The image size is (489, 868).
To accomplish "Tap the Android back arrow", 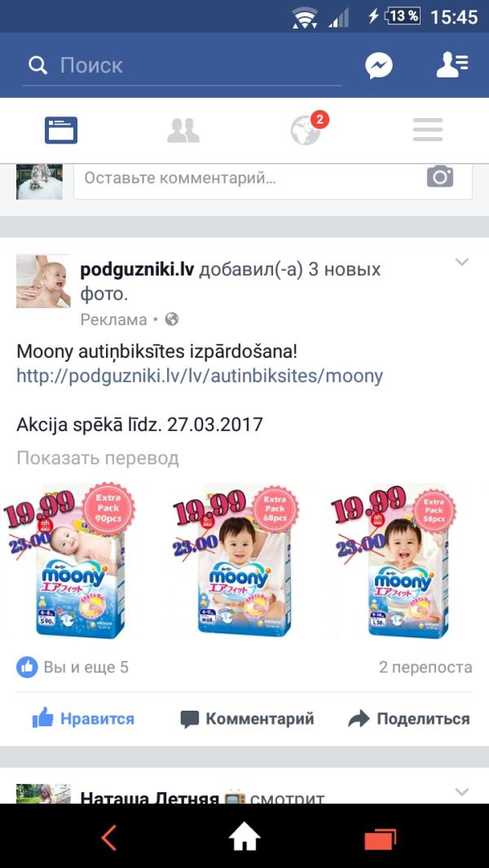I will click(x=109, y=837).
